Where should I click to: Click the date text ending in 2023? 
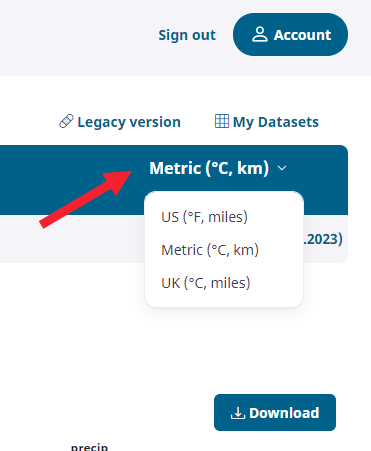point(323,239)
